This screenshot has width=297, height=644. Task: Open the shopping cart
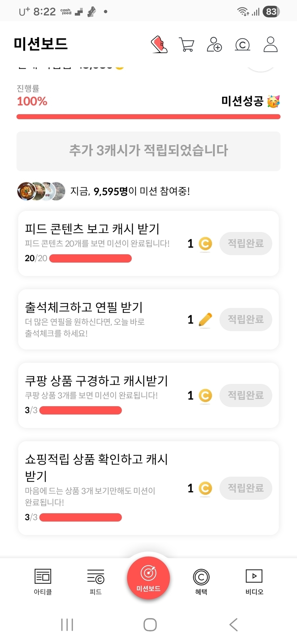pos(186,45)
